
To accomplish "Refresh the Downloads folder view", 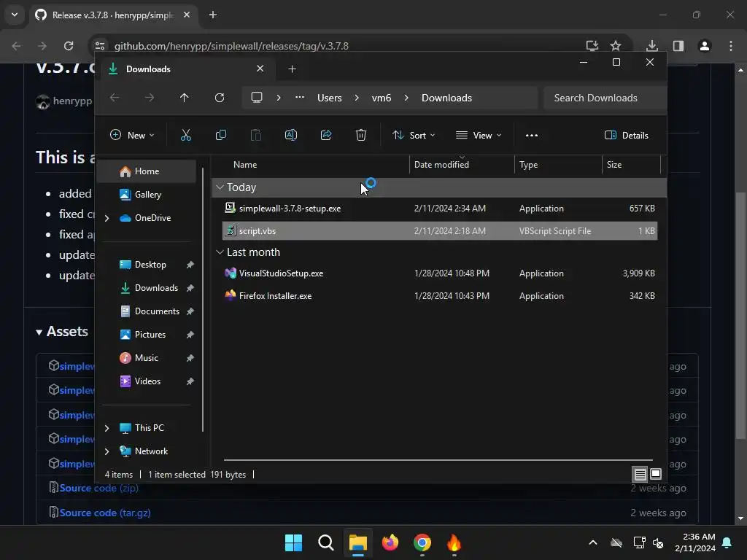I will pyautogui.click(x=219, y=98).
